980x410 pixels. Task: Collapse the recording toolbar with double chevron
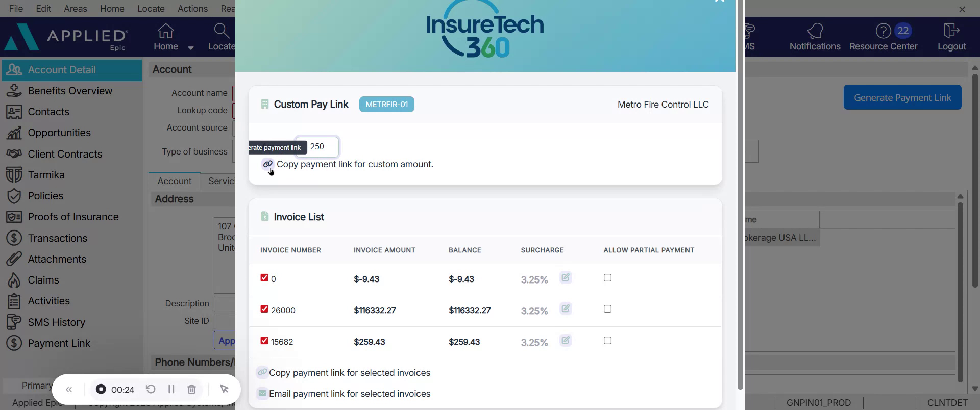pos(69,390)
